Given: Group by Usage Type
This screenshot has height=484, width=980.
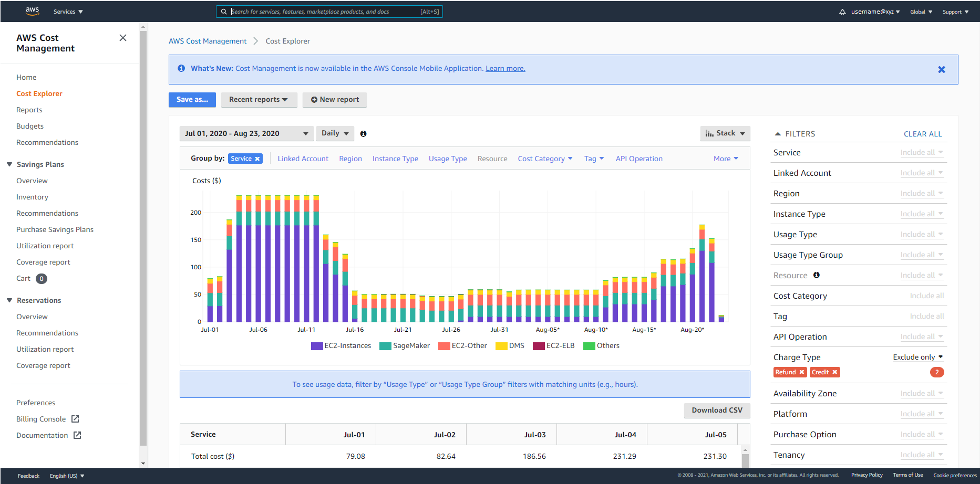Looking at the screenshot, I should 448,159.
